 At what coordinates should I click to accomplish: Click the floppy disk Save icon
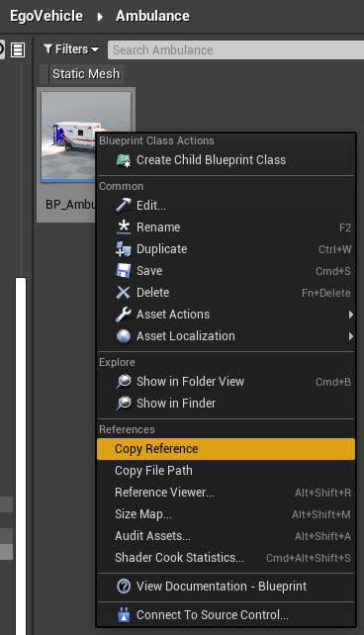pyautogui.click(x=124, y=271)
